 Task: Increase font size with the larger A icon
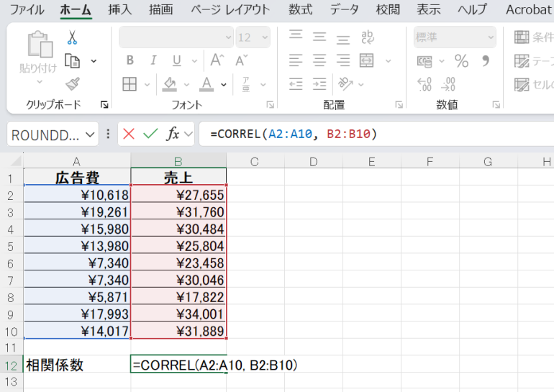tap(217, 60)
